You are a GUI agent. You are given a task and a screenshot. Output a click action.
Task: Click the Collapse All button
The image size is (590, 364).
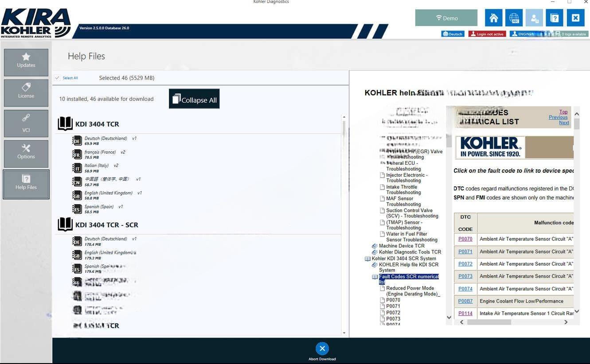[194, 99]
